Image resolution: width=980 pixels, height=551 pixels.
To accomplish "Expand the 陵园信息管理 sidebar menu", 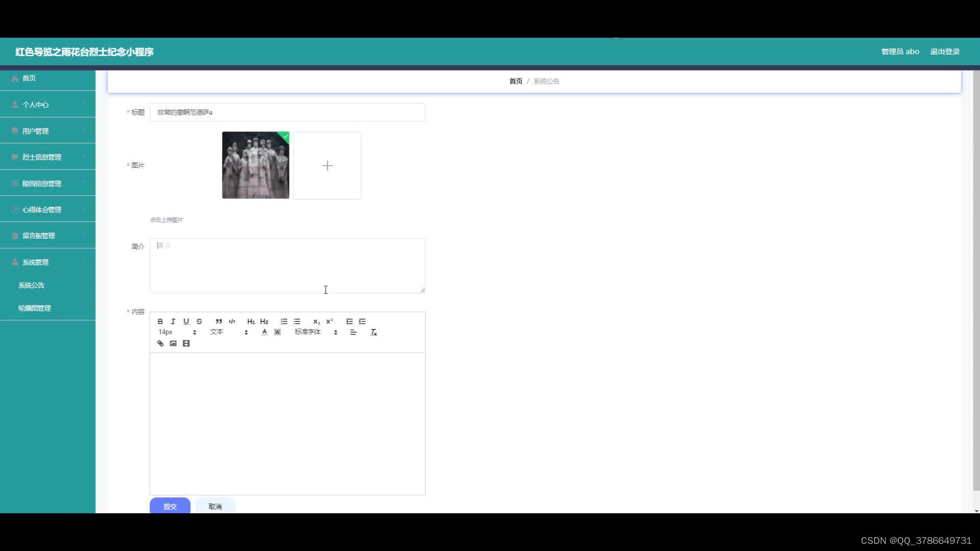I will (47, 184).
